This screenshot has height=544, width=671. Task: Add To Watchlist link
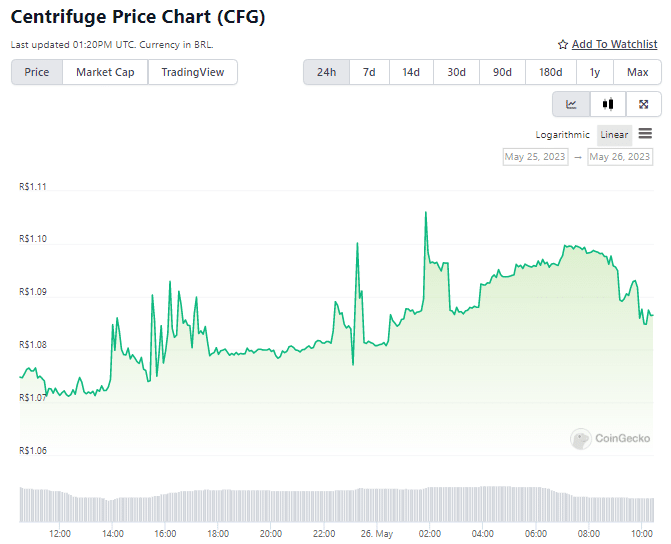click(614, 44)
